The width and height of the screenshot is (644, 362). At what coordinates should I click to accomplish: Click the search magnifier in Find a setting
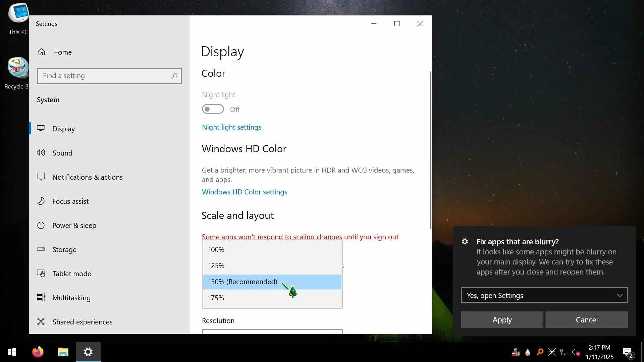[174, 76]
